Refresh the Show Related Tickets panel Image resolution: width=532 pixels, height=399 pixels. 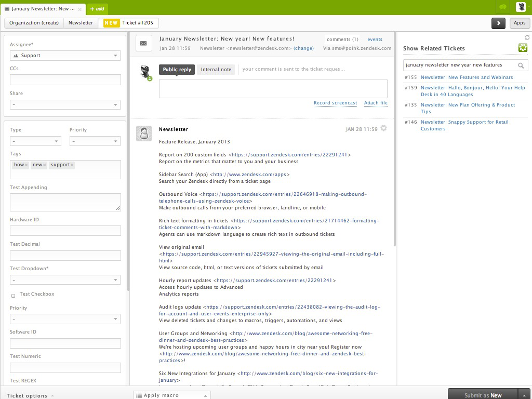pyautogui.click(x=527, y=37)
